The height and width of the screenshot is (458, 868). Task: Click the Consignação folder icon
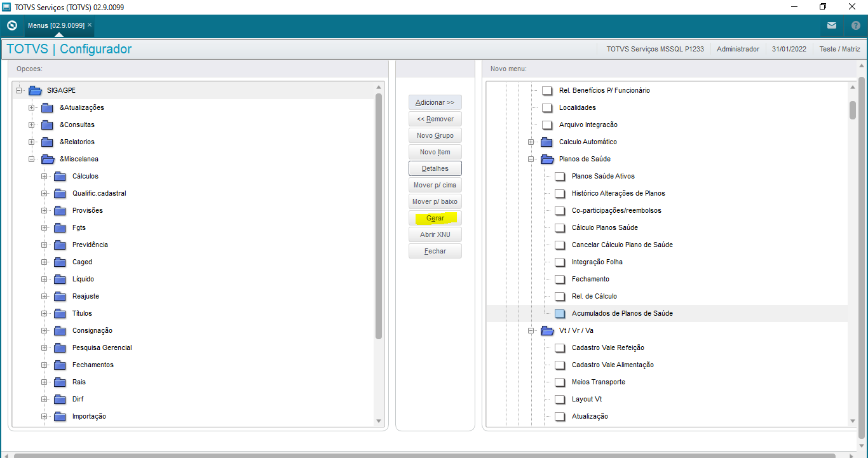pos(60,330)
